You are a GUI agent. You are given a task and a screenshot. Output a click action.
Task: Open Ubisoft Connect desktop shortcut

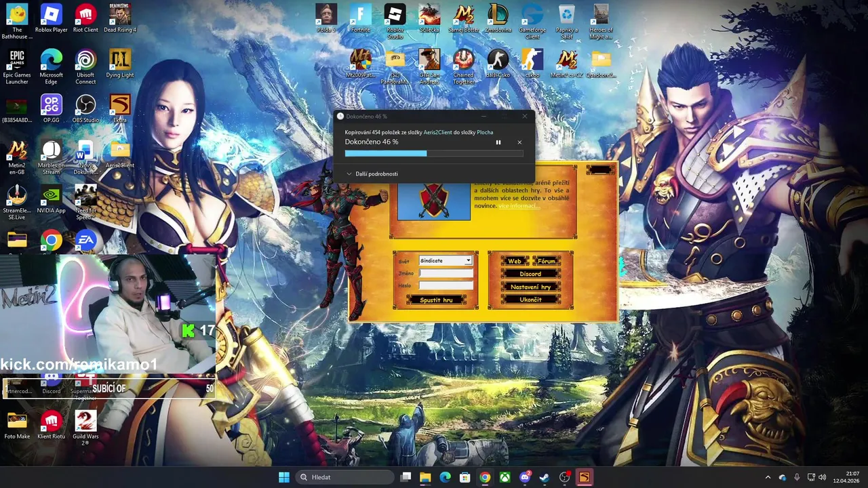click(85, 67)
